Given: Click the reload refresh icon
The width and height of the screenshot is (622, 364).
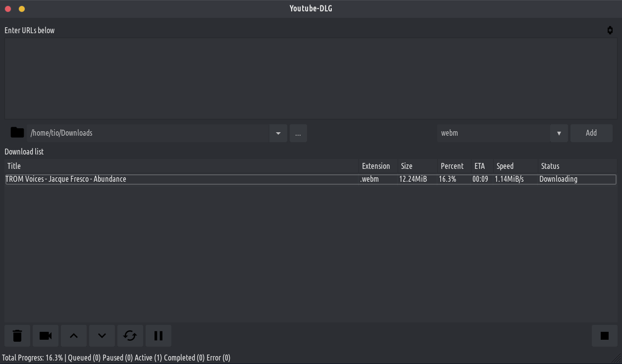Looking at the screenshot, I should point(130,336).
